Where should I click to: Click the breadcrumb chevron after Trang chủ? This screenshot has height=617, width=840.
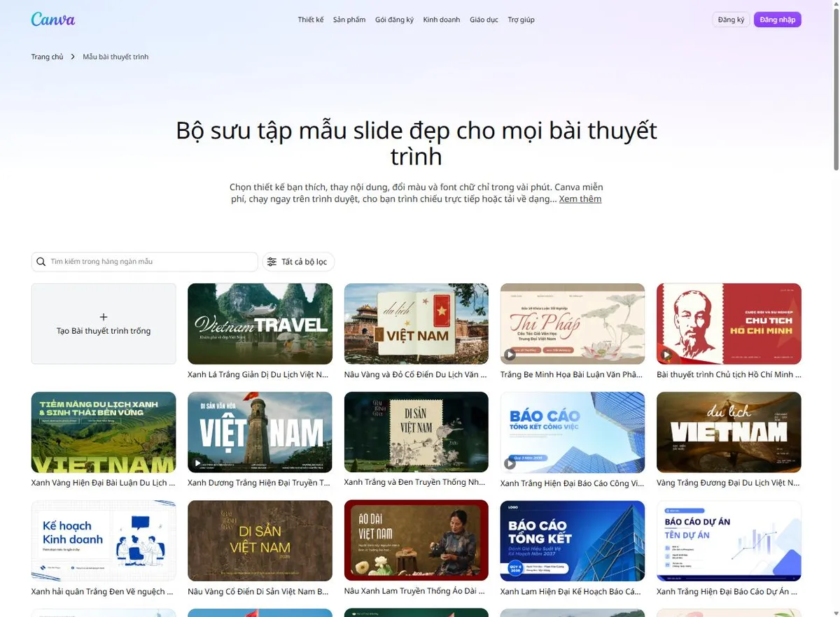pos(73,57)
